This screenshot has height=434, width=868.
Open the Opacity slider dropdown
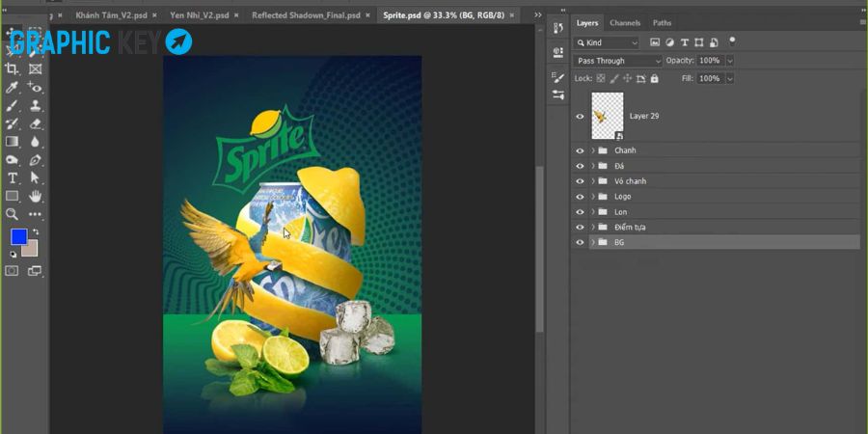click(x=730, y=61)
